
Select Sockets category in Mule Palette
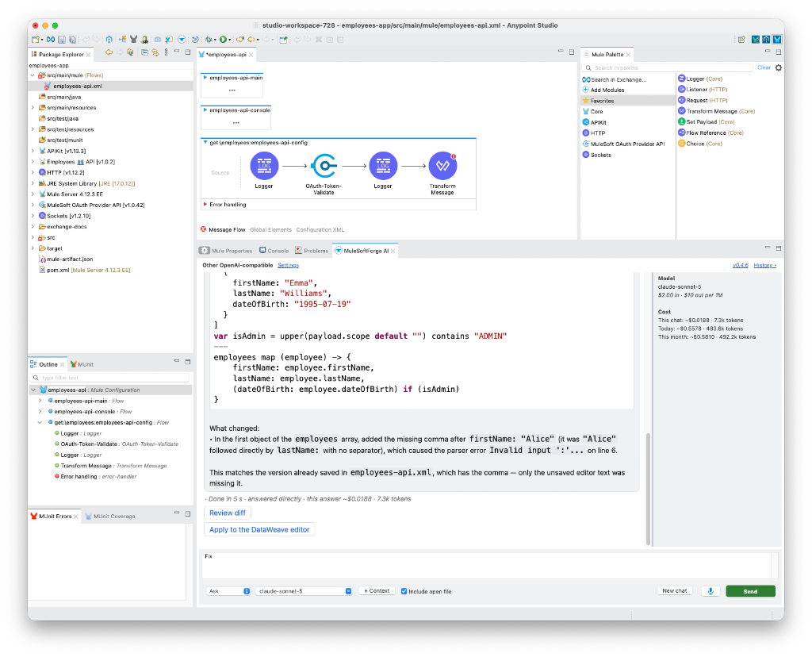pos(596,155)
